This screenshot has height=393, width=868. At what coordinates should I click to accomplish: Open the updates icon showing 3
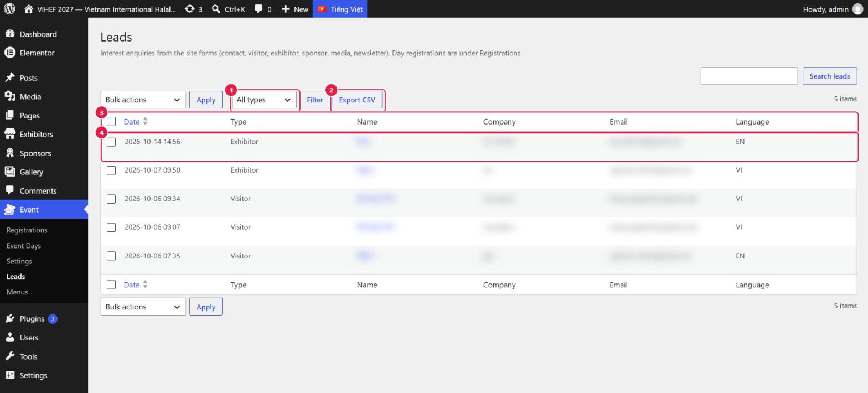[x=190, y=9]
